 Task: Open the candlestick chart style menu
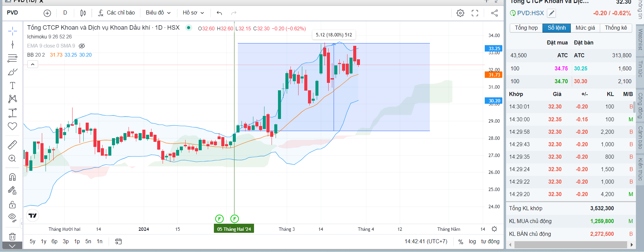[x=83, y=13]
